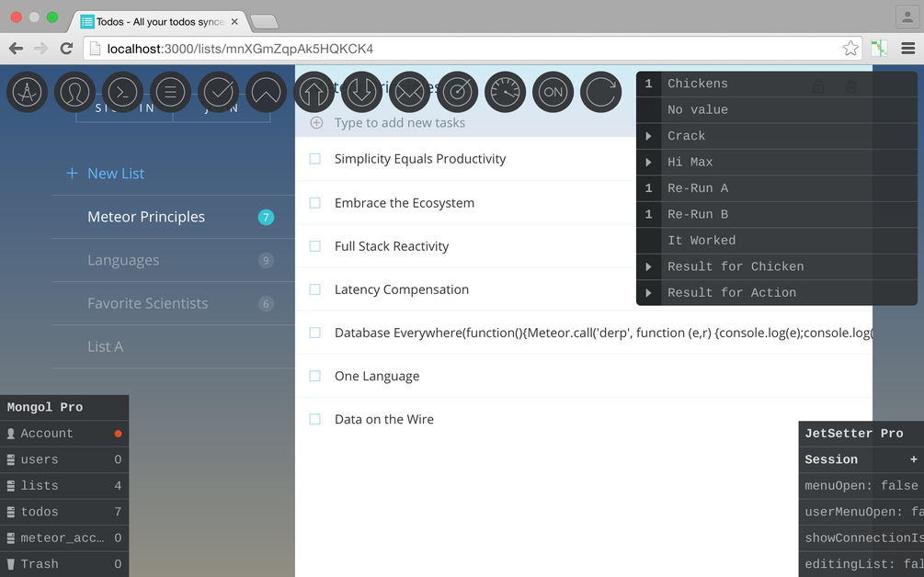924x577 pixels.
Task: Click the upward chevron circle icon
Action: coord(266,92)
